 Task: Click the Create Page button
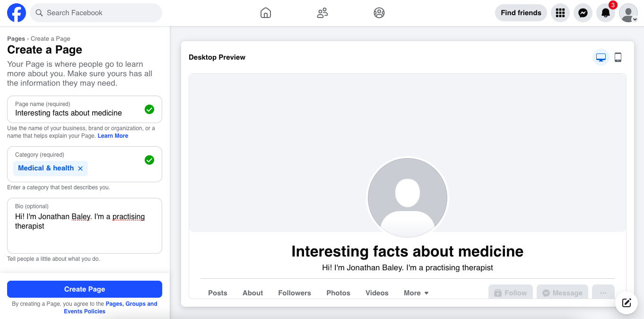click(x=85, y=289)
